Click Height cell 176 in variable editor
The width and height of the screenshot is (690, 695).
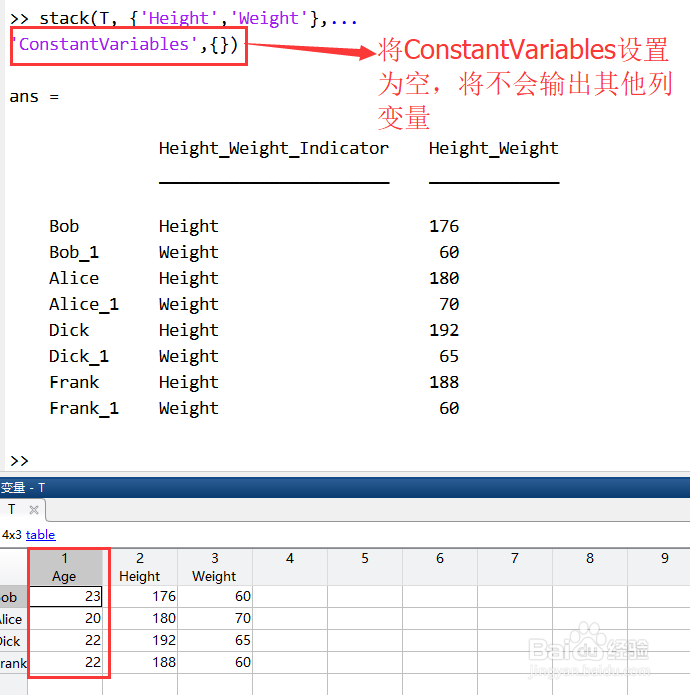[140, 596]
